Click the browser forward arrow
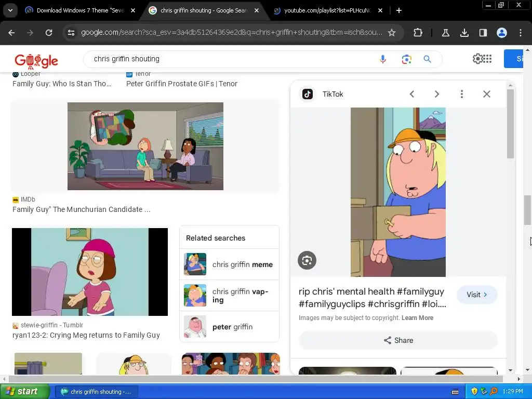Screen dimensions: 532x399 (x=30, y=33)
